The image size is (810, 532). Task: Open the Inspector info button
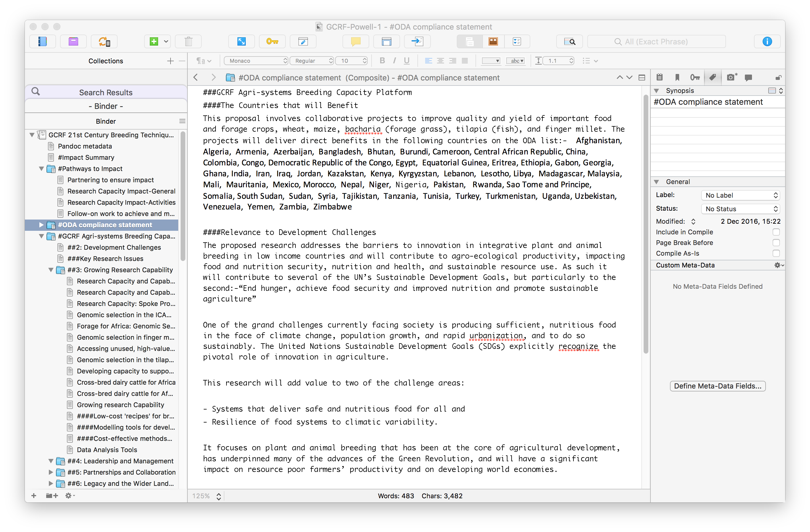(767, 41)
